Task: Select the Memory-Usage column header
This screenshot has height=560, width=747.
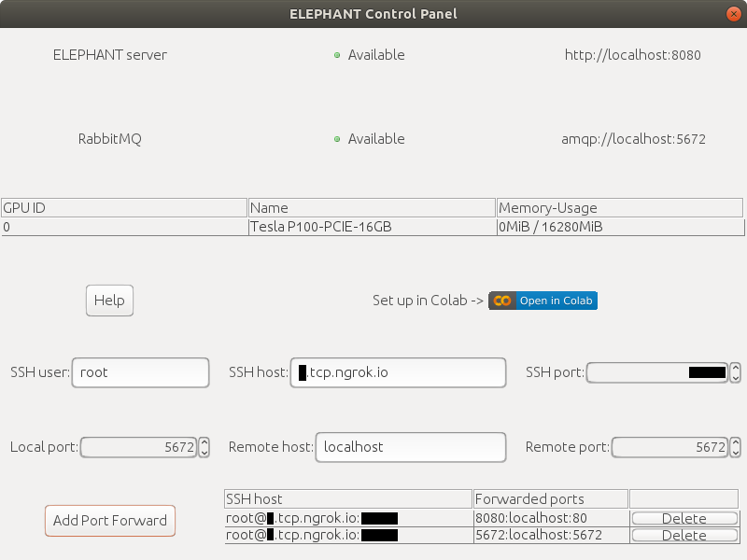Action: click(x=620, y=208)
